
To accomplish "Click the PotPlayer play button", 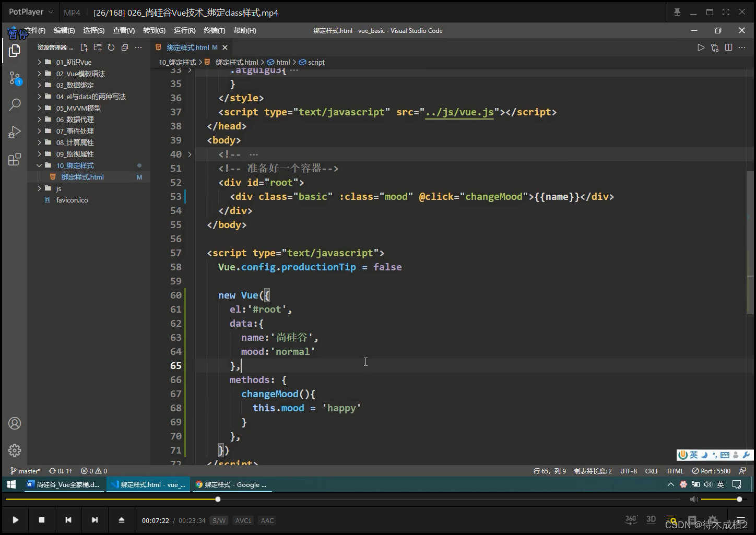I will (16, 520).
